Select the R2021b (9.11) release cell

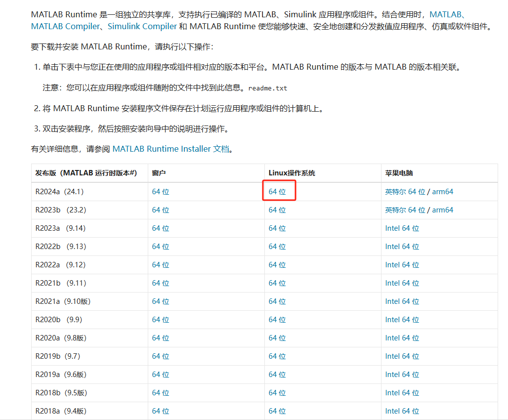pyautogui.click(x=90, y=283)
